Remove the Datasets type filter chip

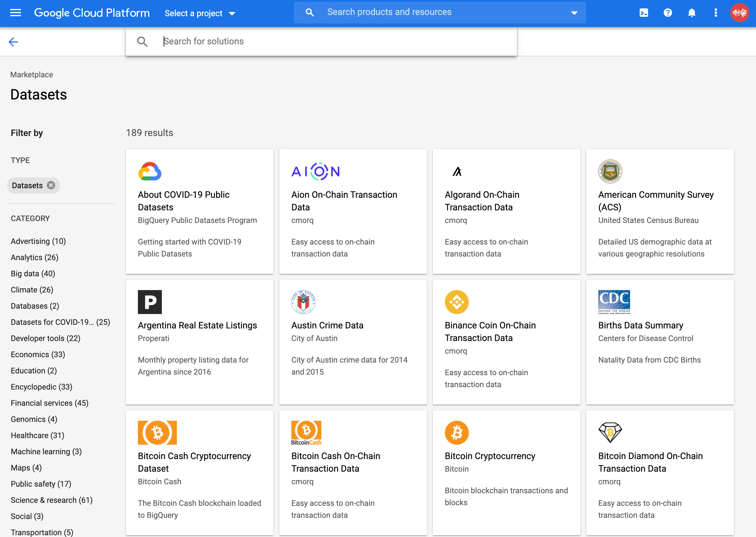click(51, 185)
